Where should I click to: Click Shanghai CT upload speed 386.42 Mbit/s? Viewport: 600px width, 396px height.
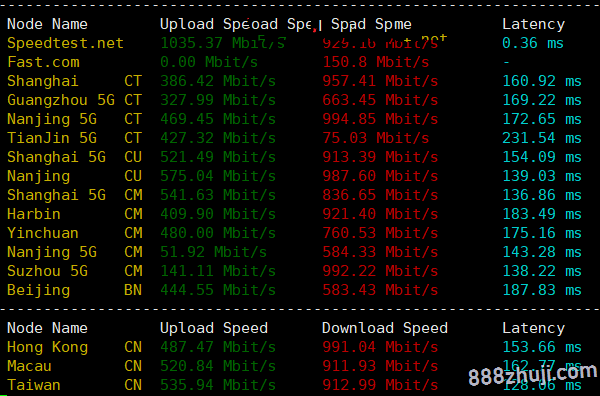pos(218,81)
